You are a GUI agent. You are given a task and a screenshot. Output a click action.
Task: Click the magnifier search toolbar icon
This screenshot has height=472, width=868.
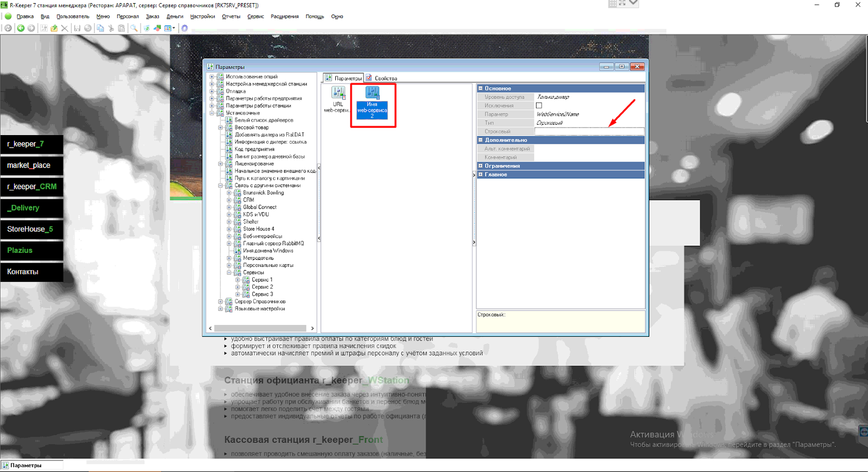tap(134, 28)
